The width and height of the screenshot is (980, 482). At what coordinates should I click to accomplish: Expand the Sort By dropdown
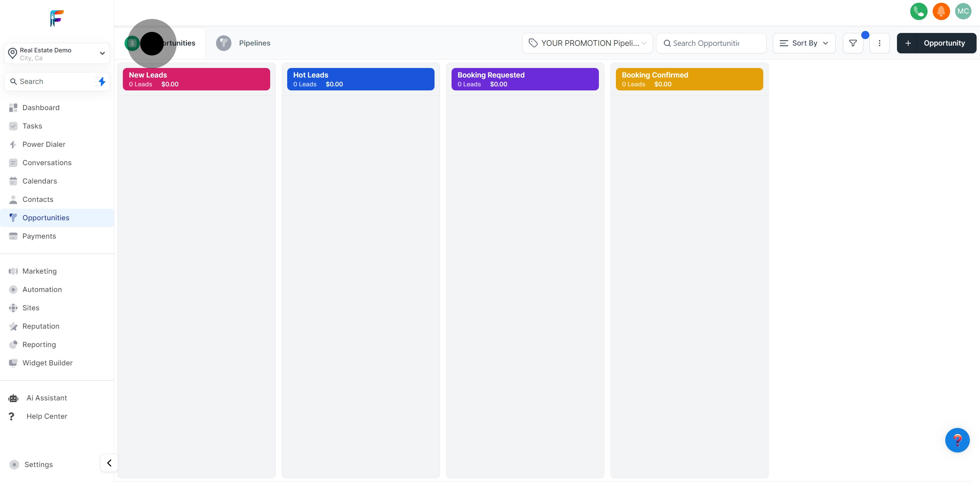pyautogui.click(x=804, y=43)
